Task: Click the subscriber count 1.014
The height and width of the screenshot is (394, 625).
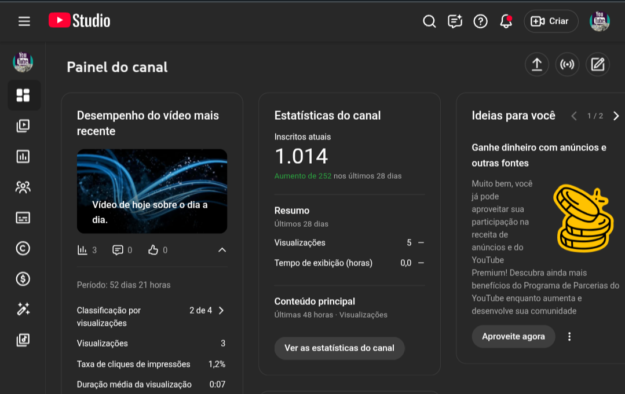Action: 301,156
